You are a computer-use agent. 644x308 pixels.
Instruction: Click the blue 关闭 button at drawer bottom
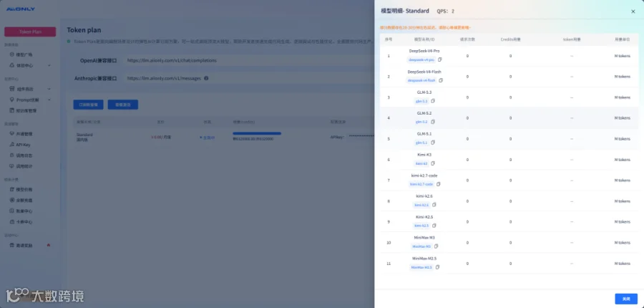tap(626, 299)
